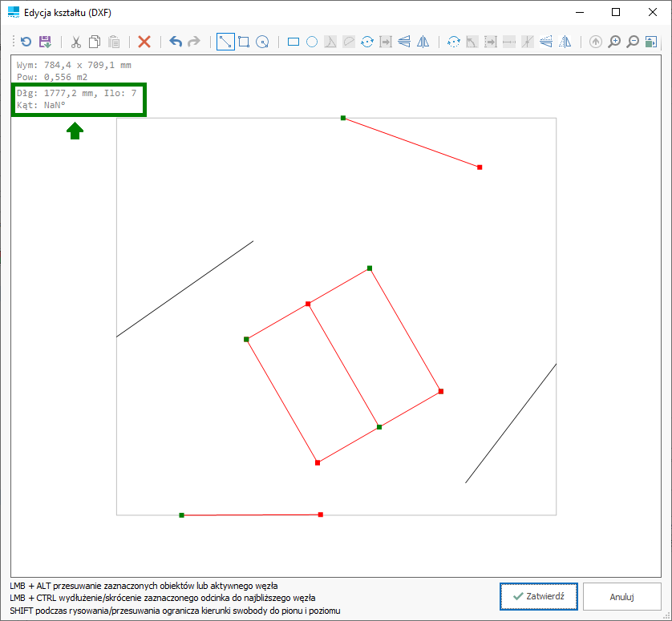672x621 pixels.
Task: Click the dotted vertical flip-copy icon
Action: [x=546, y=42]
